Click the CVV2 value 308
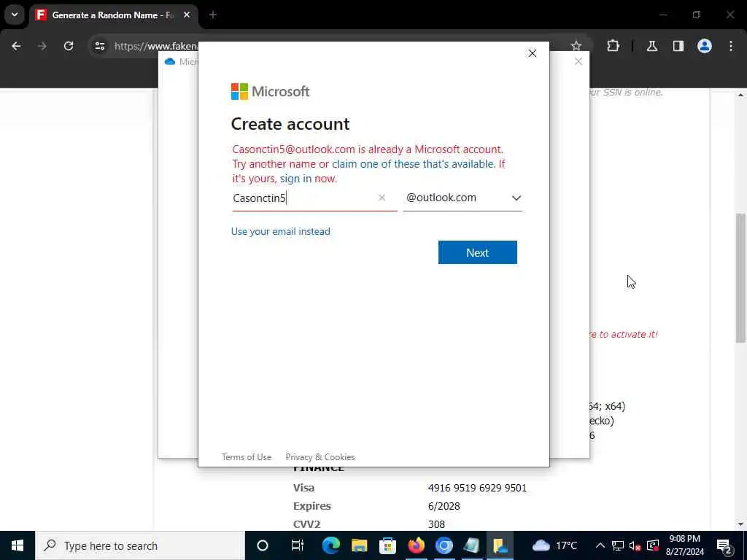 coord(436,524)
